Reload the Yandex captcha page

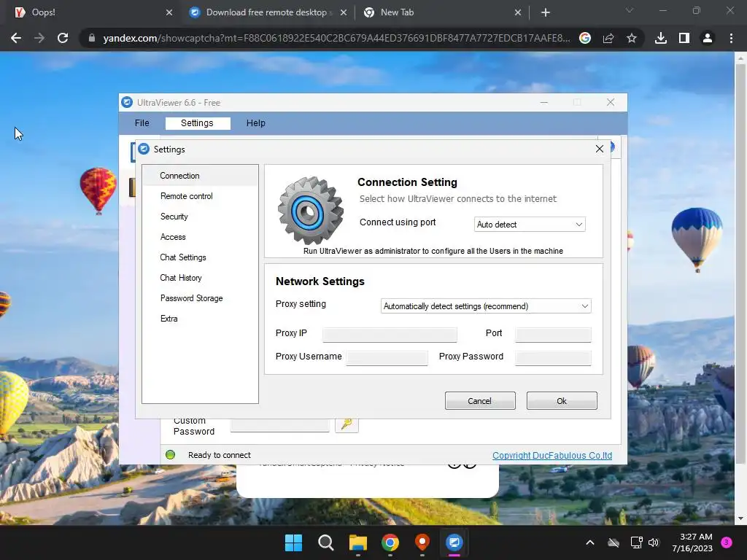point(63,38)
